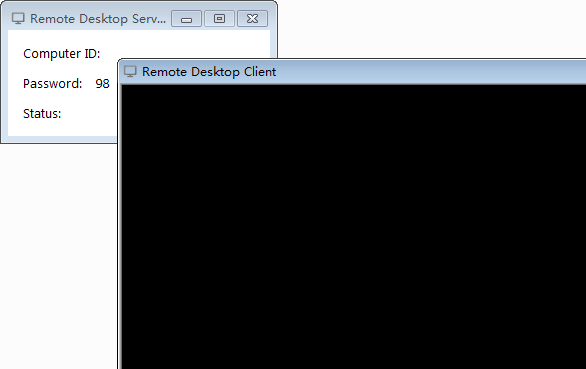586x369 pixels.
Task: Click the Remote Desktop Client monitor icon
Action: click(x=130, y=71)
